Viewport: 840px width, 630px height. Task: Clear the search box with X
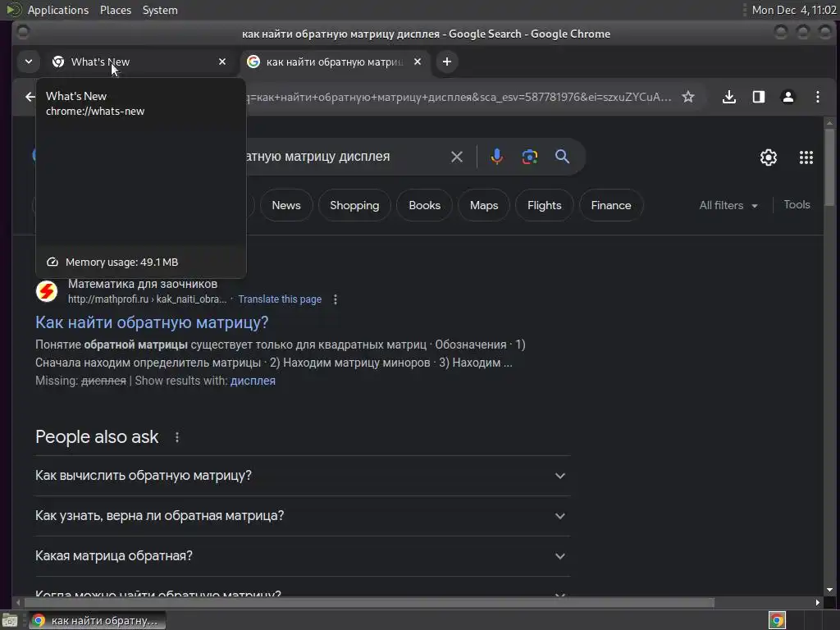pos(457,157)
